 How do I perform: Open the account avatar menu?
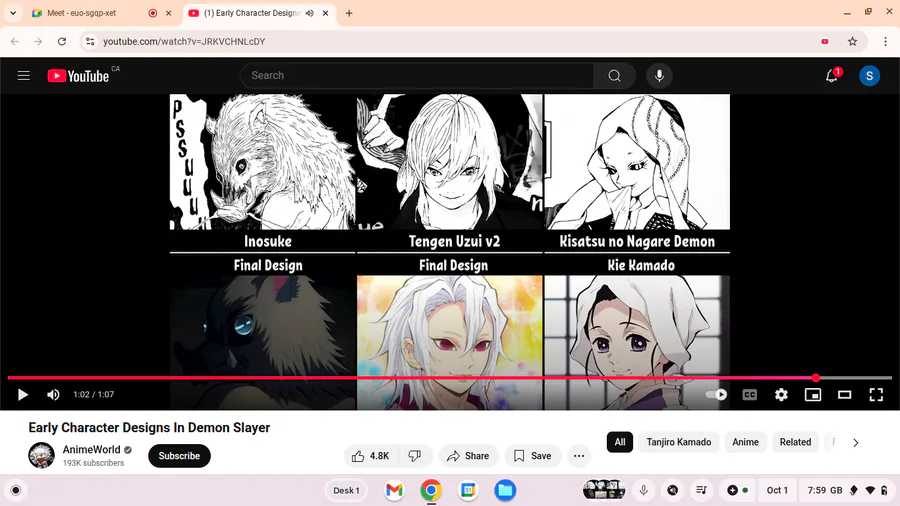(869, 76)
